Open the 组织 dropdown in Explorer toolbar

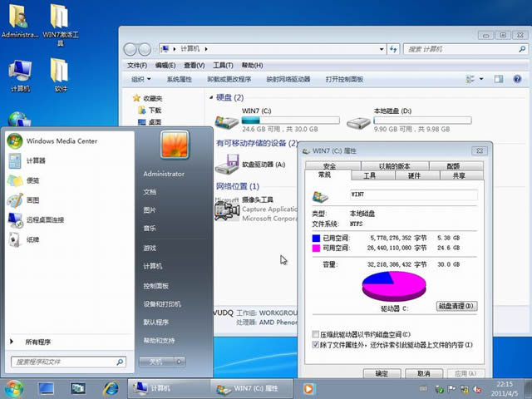[141, 79]
